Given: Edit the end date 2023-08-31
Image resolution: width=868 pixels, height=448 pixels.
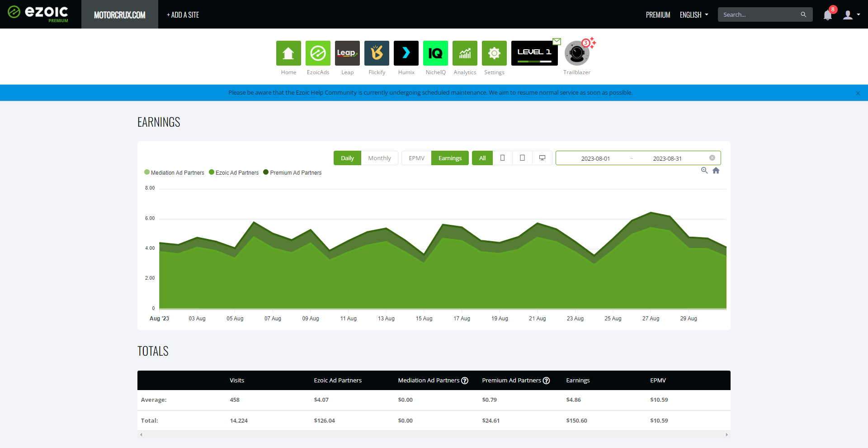Looking at the screenshot, I should pyautogui.click(x=667, y=158).
